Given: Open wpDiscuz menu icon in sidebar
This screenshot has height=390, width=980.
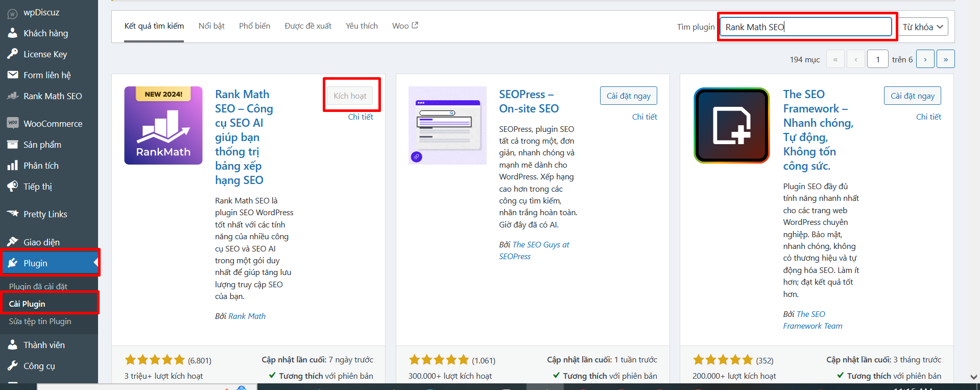Looking at the screenshot, I should pos(13,13).
